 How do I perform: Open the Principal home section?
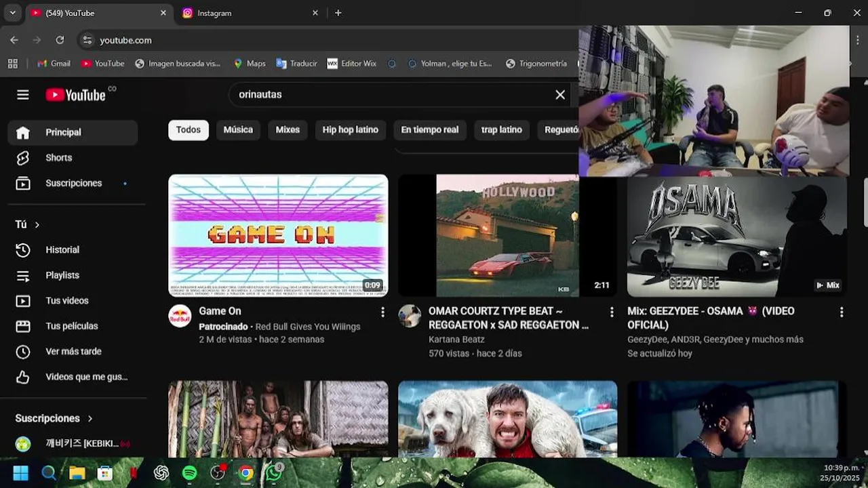pos(73,132)
